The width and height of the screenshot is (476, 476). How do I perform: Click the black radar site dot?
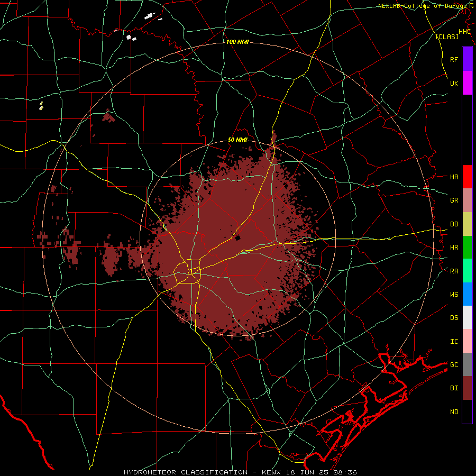237,238
